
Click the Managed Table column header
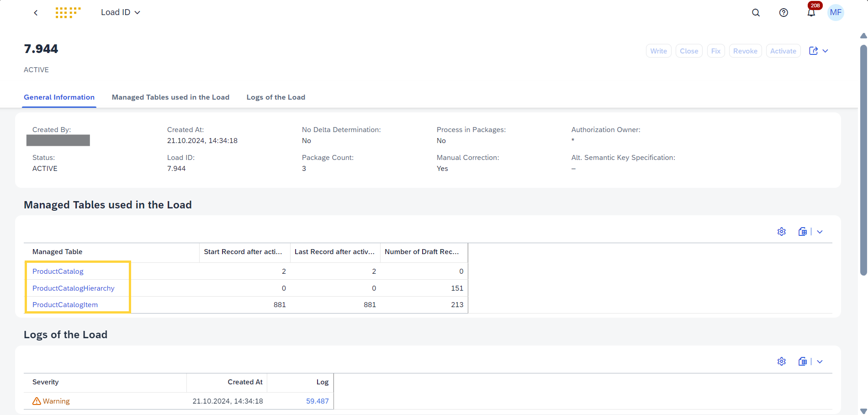(x=111, y=252)
